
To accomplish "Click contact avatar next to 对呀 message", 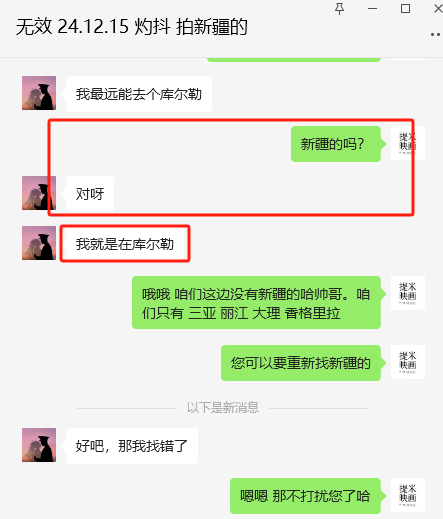I will click(x=39, y=193).
